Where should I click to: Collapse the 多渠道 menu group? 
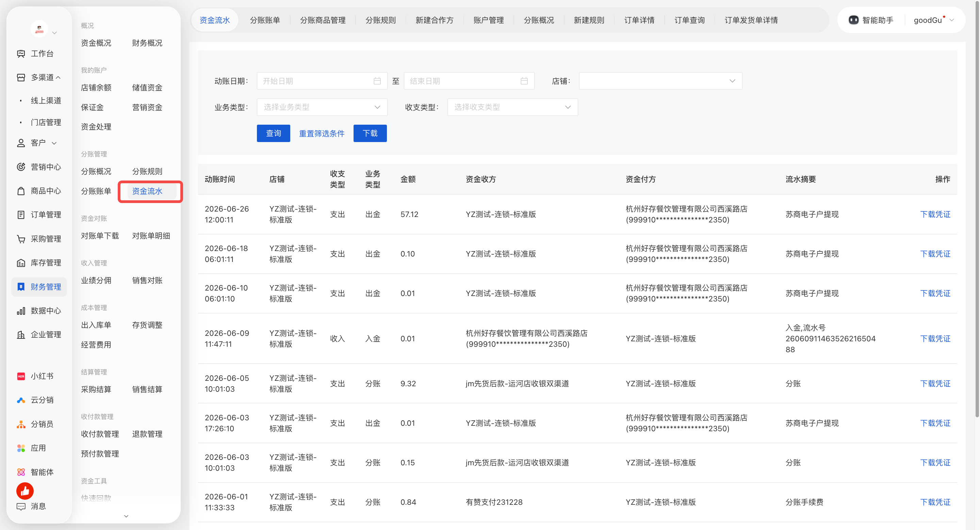point(58,77)
